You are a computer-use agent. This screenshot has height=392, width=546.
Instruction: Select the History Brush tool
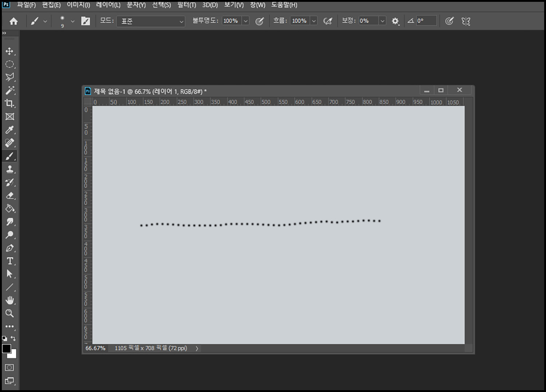coord(9,182)
